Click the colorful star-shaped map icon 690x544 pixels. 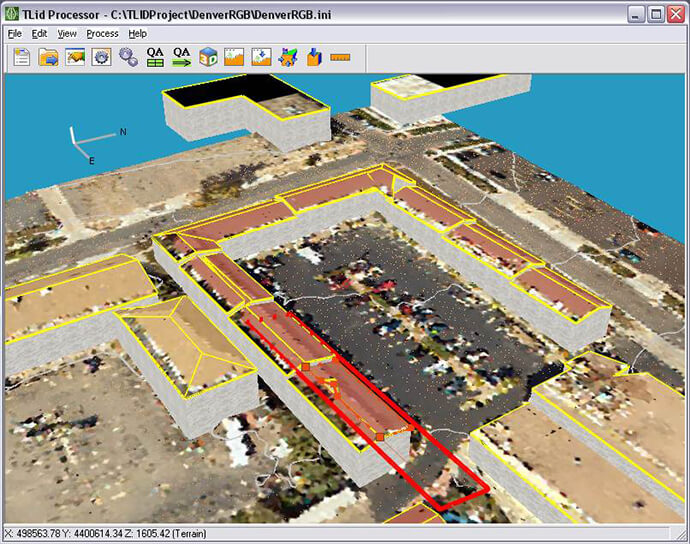[288, 58]
